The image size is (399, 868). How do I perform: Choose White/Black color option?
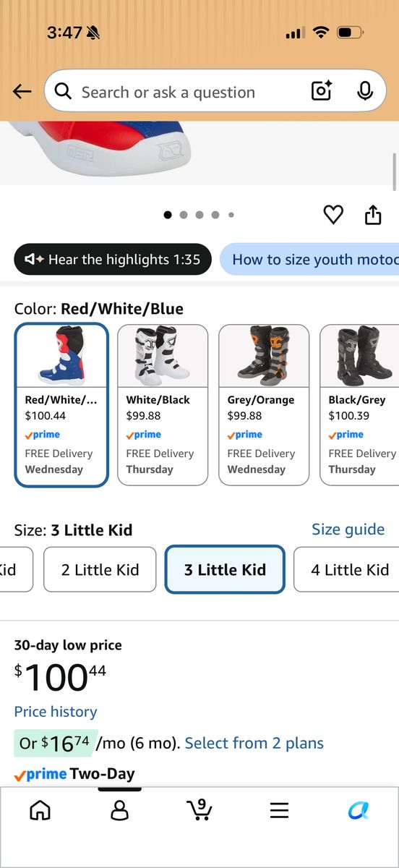pos(163,405)
